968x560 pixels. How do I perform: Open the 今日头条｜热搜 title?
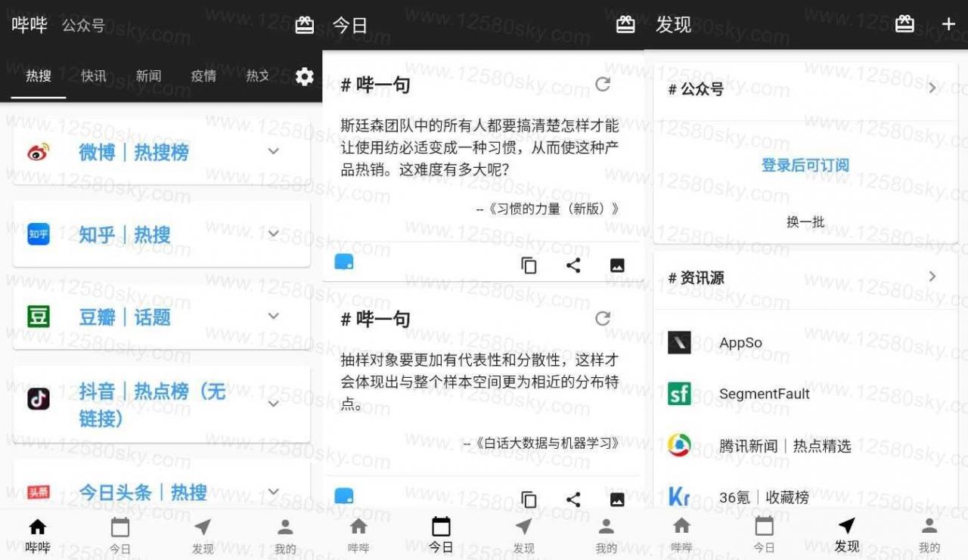click(143, 493)
